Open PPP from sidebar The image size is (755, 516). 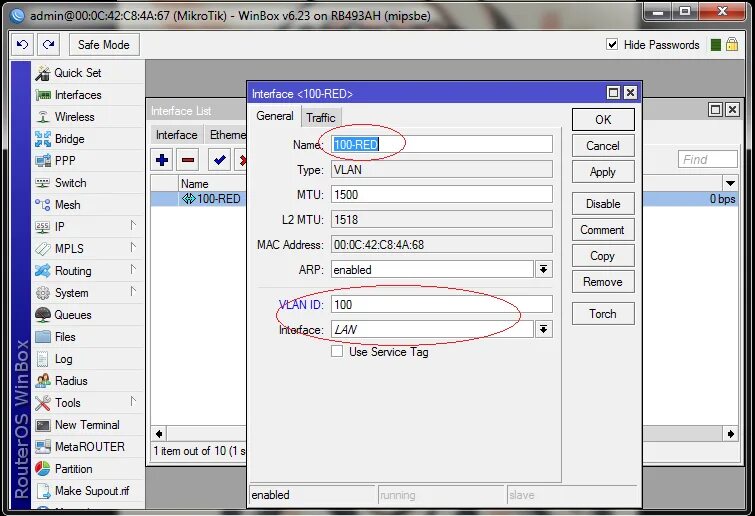pyautogui.click(x=89, y=161)
